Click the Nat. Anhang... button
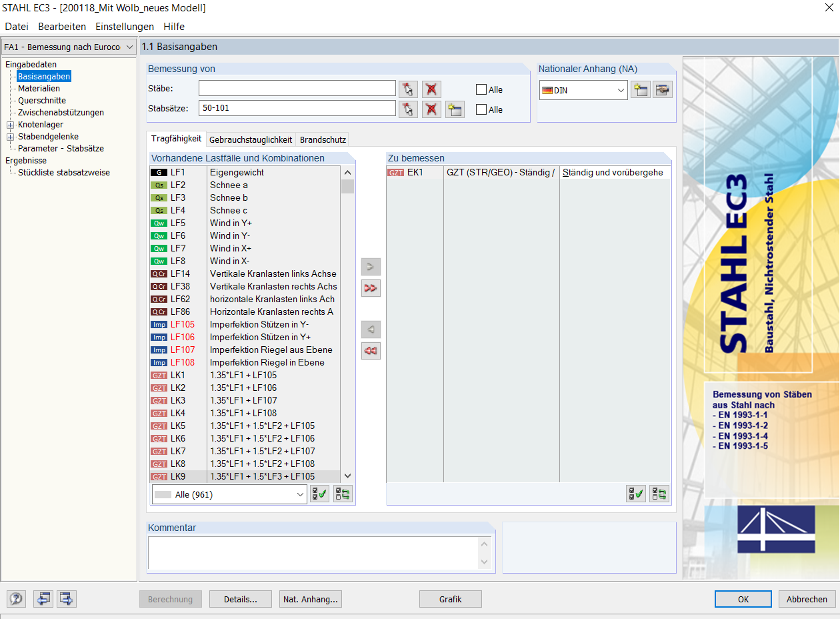The height and width of the screenshot is (619, 840). 311,599
